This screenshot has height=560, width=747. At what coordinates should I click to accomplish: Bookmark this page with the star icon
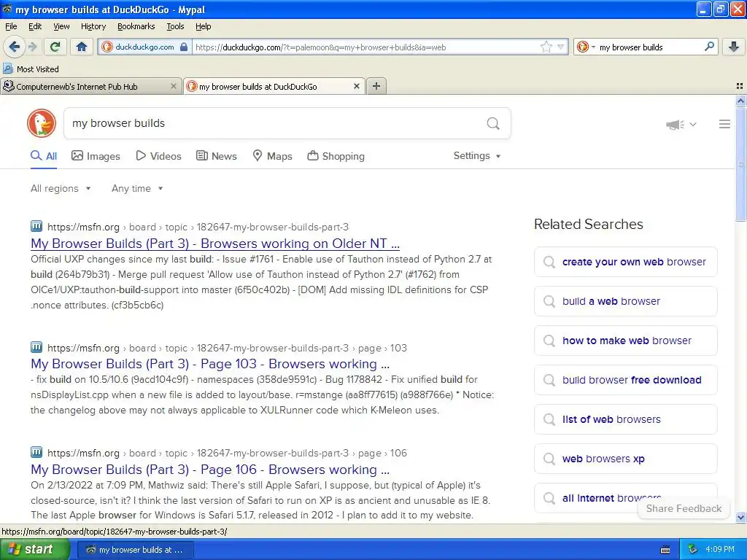click(546, 47)
